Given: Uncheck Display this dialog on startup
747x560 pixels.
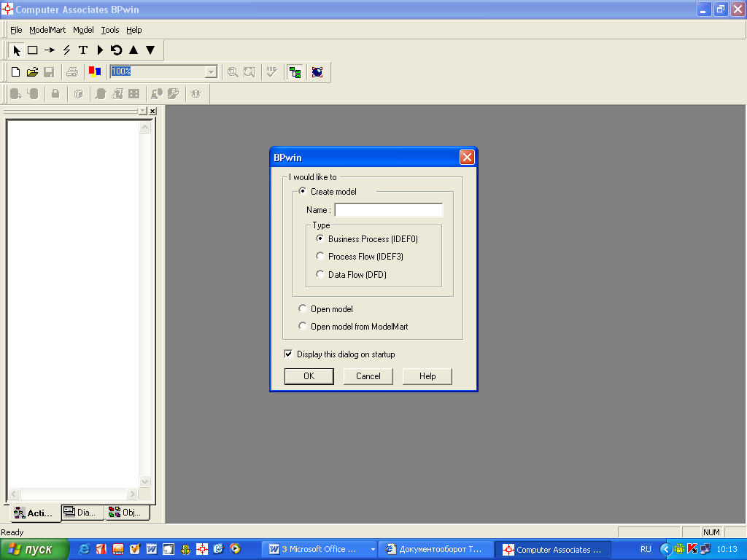Looking at the screenshot, I should [x=288, y=354].
